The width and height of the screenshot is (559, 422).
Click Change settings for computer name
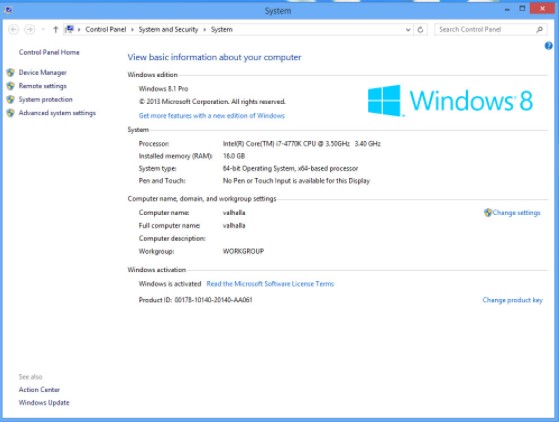[x=516, y=213]
